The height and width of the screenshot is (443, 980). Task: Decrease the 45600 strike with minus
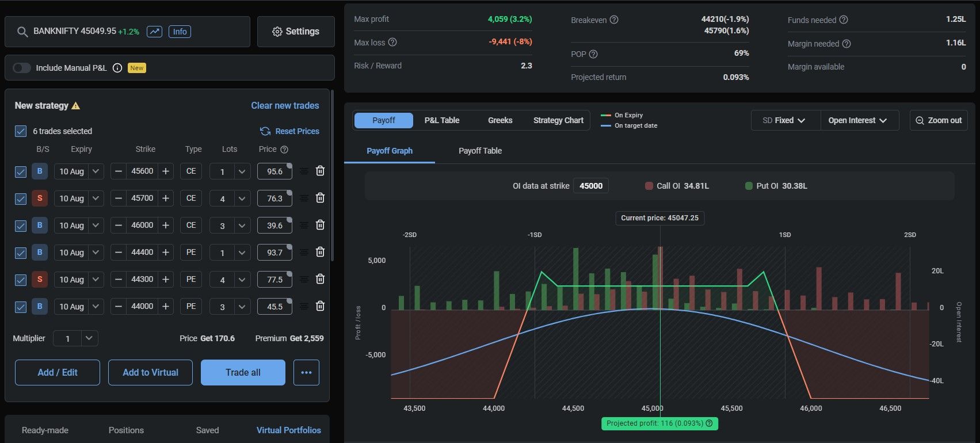[x=119, y=171]
